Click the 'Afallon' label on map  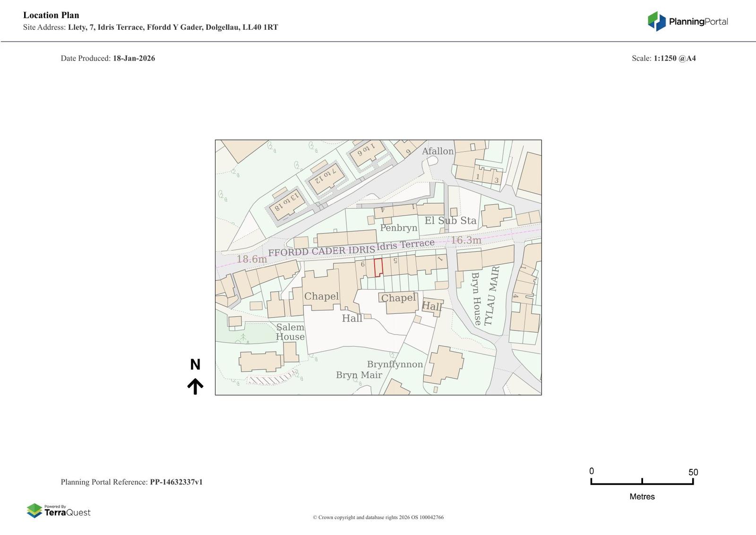point(438,151)
